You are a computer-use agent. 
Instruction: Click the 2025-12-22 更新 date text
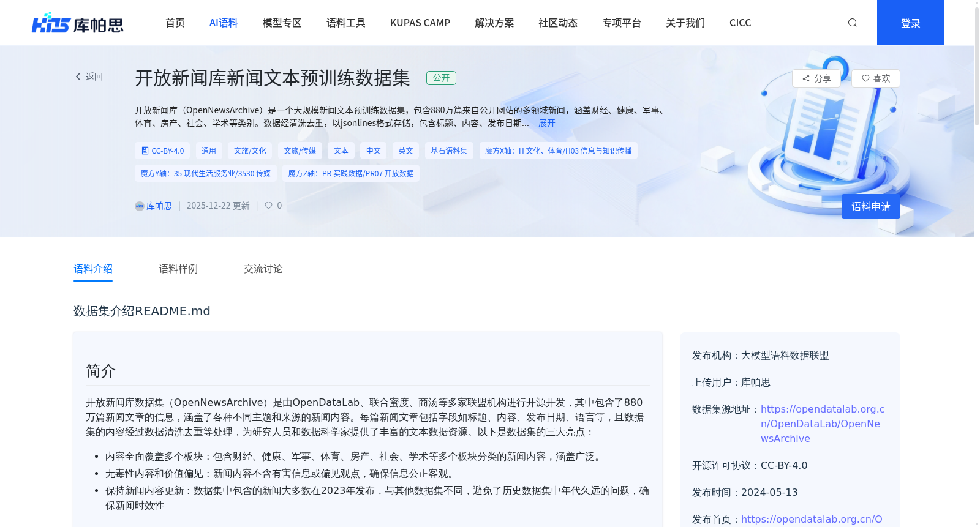[218, 206]
